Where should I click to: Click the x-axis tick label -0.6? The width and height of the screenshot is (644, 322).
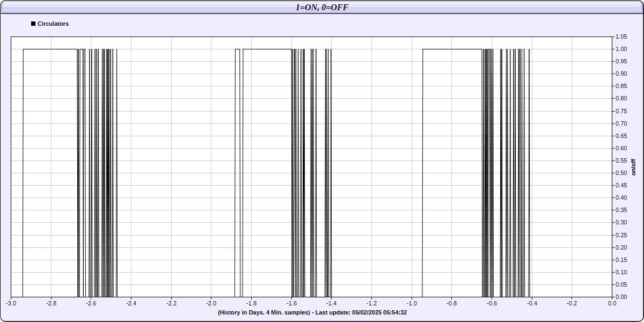[492, 303]
